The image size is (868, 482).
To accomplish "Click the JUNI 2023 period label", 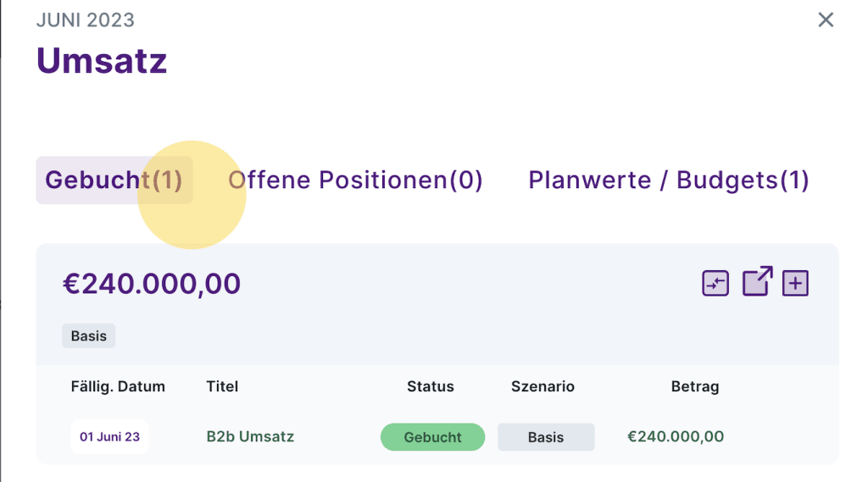I will click(x=85, y=19).
